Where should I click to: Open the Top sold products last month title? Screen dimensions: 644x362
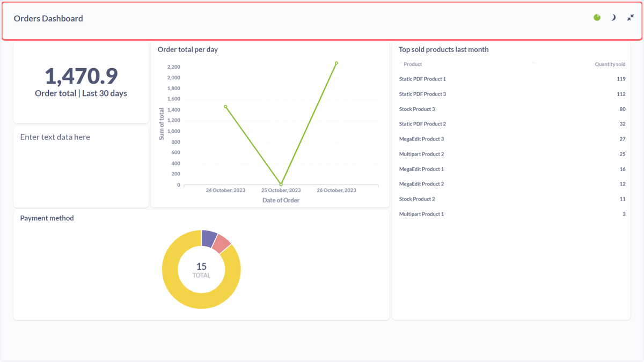[x=444, y=49]
